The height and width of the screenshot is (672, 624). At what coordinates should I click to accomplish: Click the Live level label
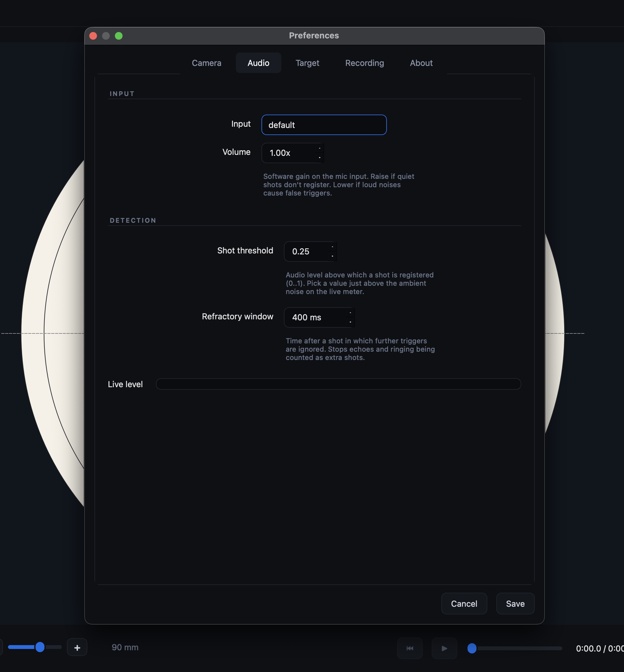coord(125,384)
